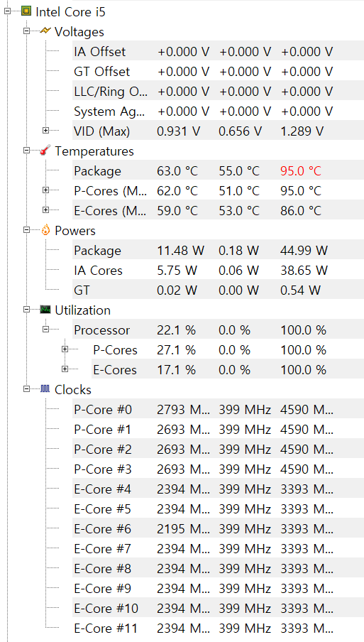
Task: Click the Powers flame icon
Action: [45, 230]
